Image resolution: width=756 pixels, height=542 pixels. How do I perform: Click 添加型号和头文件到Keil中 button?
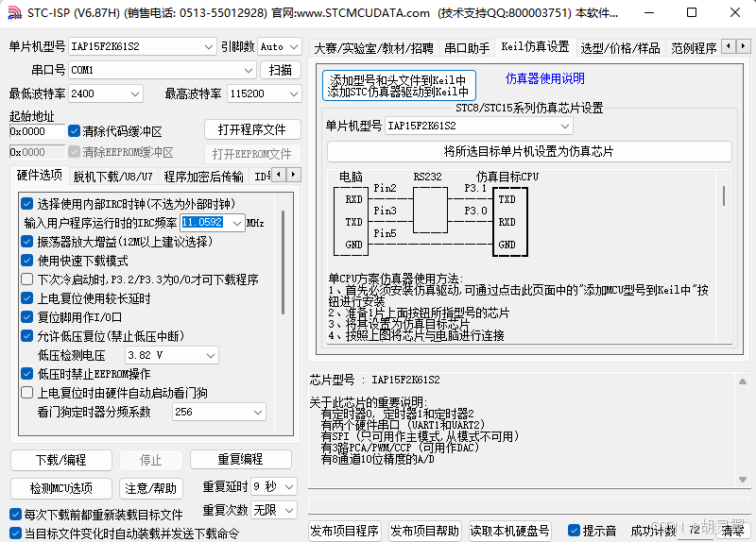click(x=399, y=85)
